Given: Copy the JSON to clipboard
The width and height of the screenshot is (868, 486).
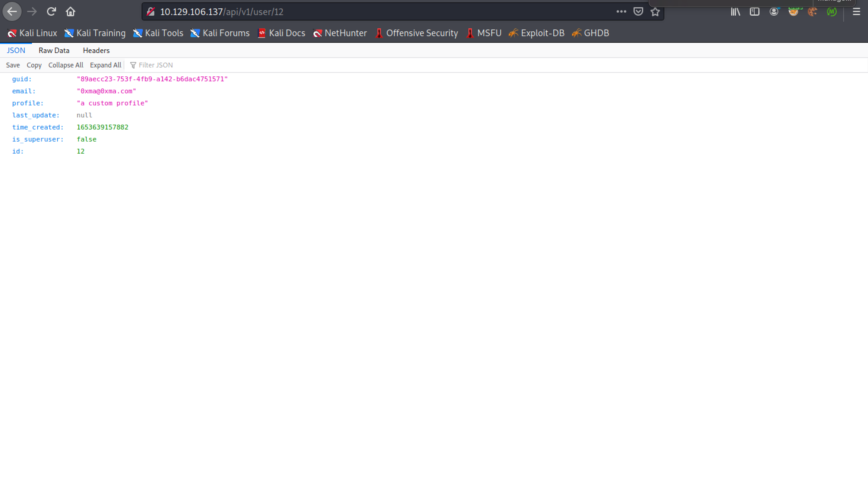Looking at the screenshot, I should pos(34,65).
